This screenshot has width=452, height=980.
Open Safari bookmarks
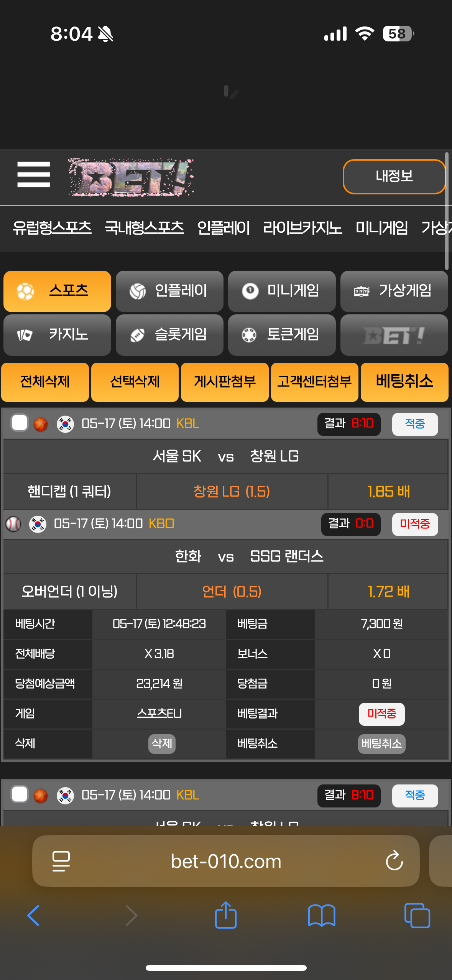click(322, 916)
